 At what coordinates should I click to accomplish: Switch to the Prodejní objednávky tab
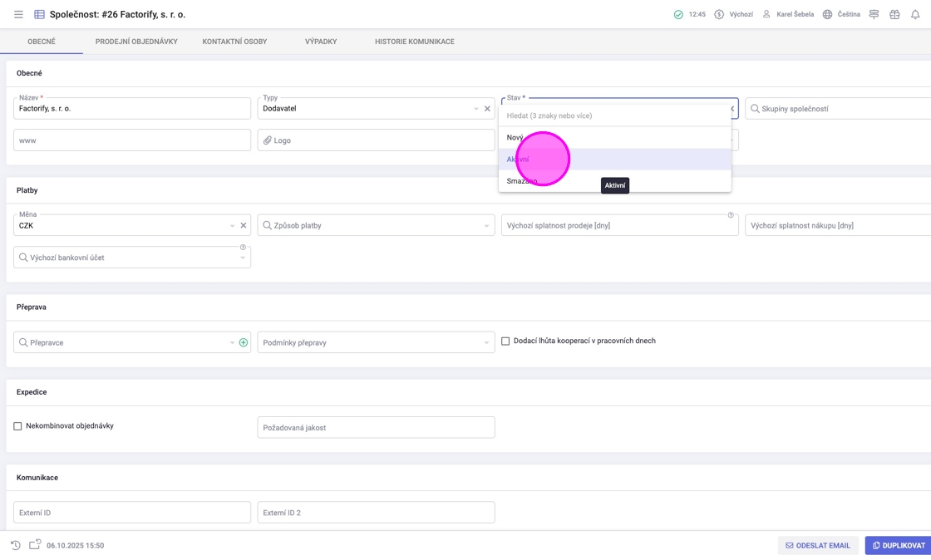[136, 42]
